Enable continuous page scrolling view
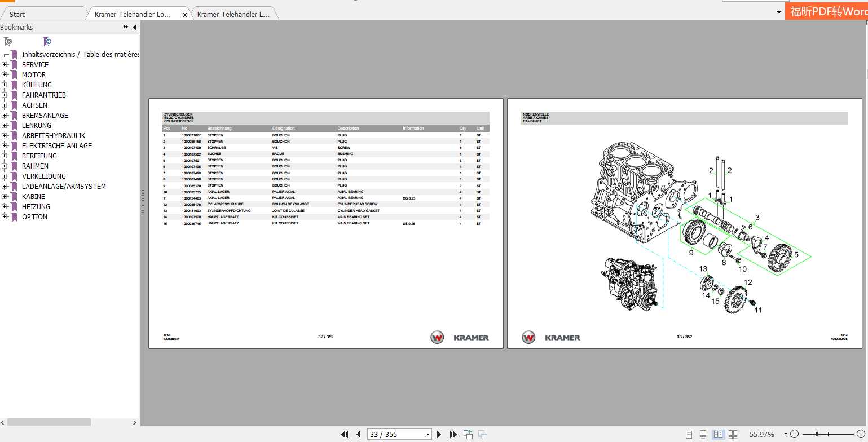 tap(703, 434)
